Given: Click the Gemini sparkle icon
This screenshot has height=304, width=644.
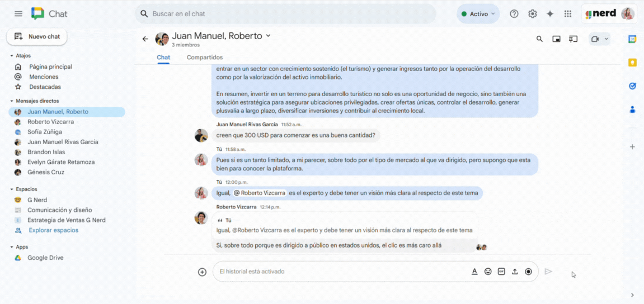Looking at the screenshot, I should coord(550,14).
